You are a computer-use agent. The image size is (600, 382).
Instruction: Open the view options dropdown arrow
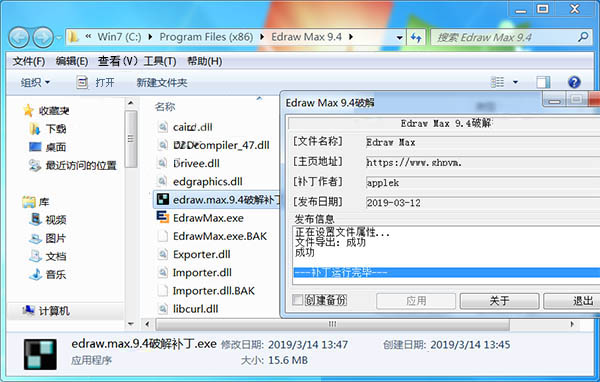point(515,82)
